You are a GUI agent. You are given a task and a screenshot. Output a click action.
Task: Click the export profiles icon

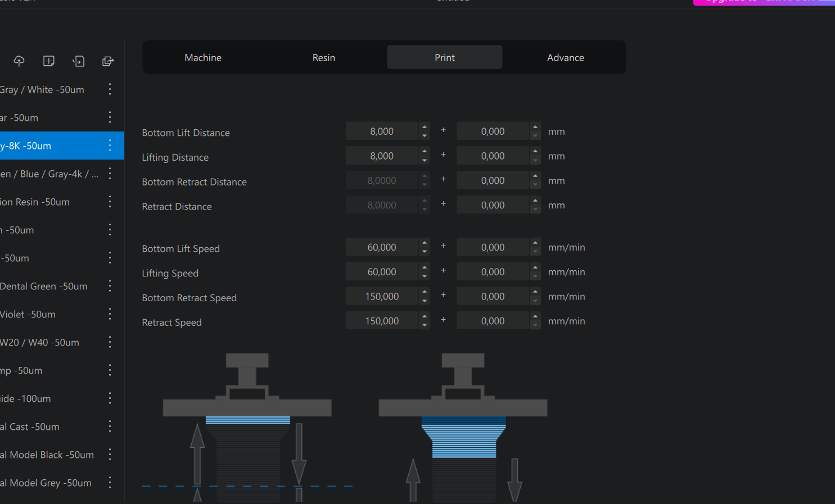coord(108,61)
